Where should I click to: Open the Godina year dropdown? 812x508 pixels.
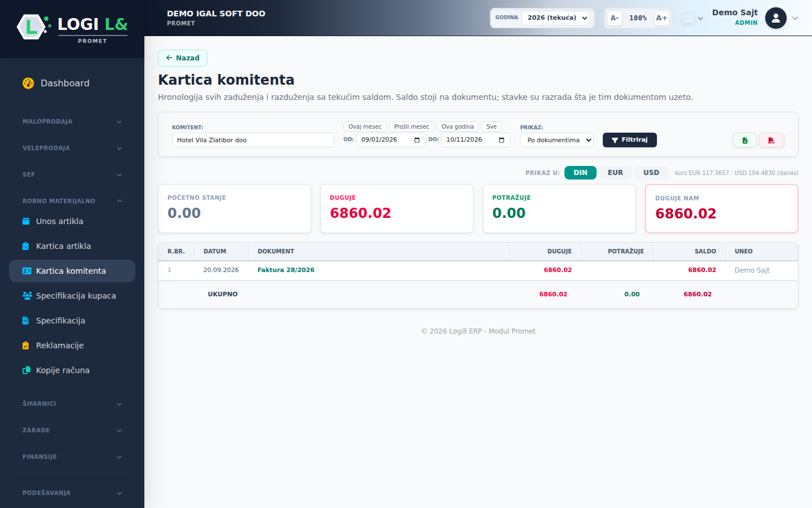tap(556, 18)
